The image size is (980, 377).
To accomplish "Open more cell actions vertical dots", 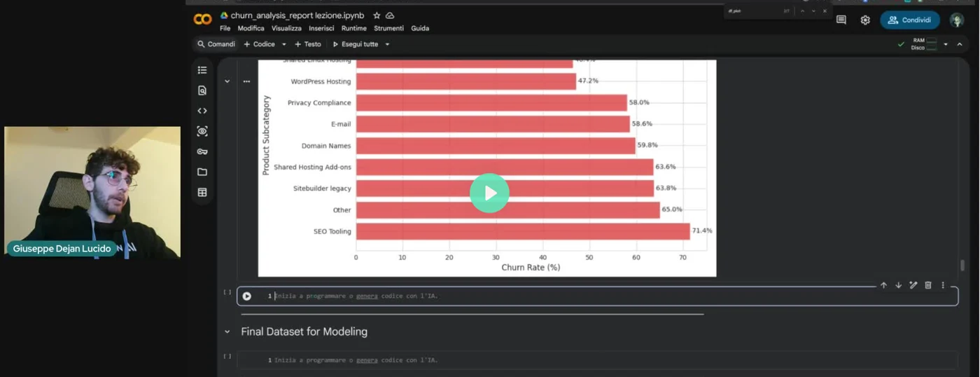I will pos(943,285).
